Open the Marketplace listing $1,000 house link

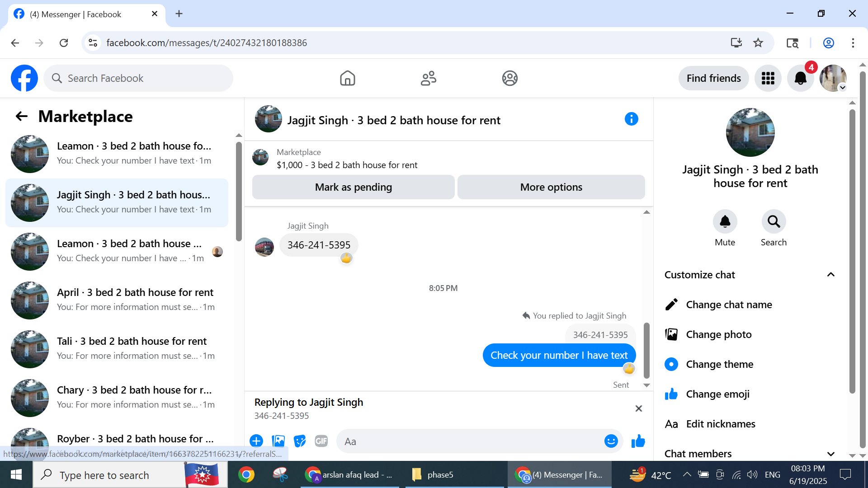click(347, 165)
